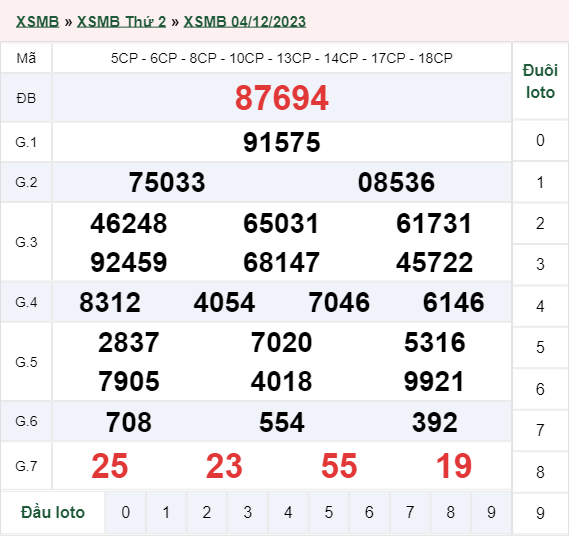Click sixth prize number 554
The width and height of the screenshot is (569, 536).
pos(282,422)
